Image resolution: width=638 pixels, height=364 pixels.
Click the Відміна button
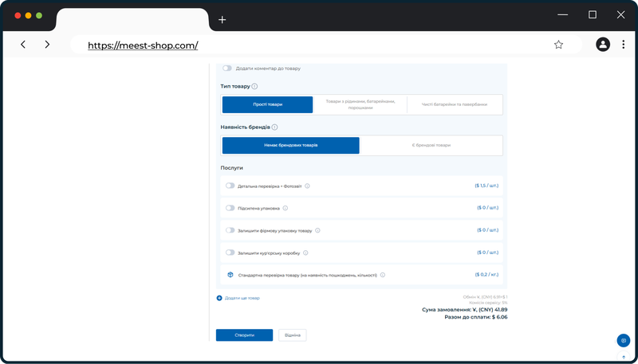click(293, 335)
